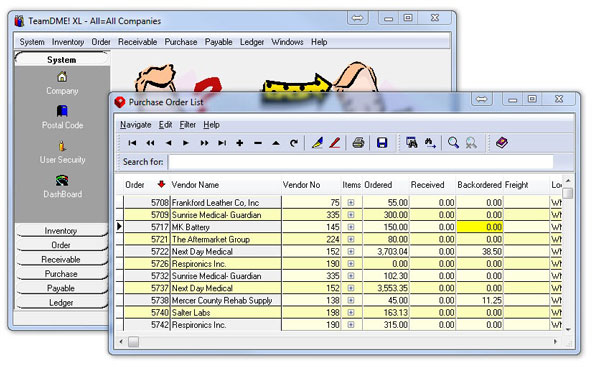Select the Mercer County Rehab Supply row
The width and height of the screenshot is (600, 367).
339,300
